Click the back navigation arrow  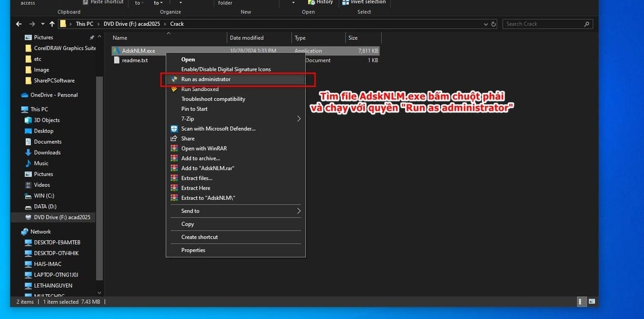[x=18, y=24]
